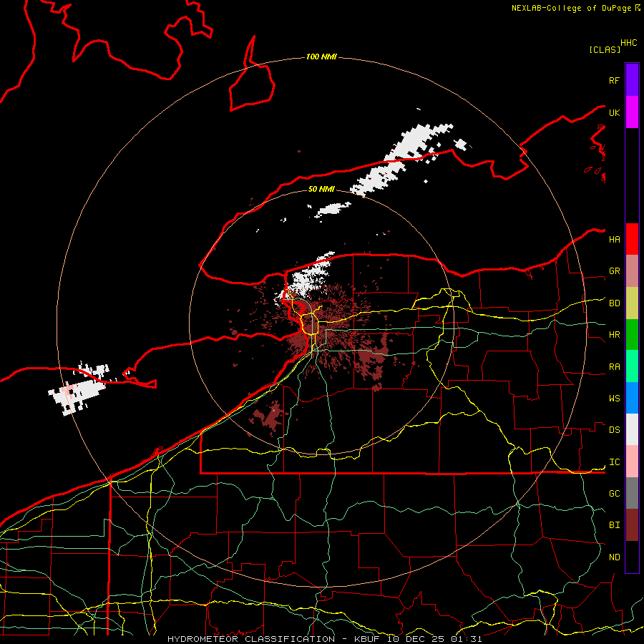Click the ND legend label
Screen dimensions: 644x644
pyautogui.click(x=614, y=557)
